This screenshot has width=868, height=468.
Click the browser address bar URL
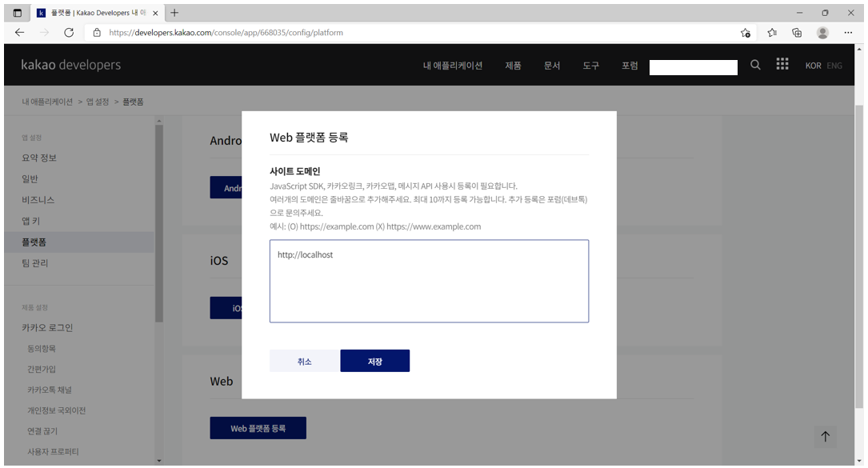[x=226, y=33]
